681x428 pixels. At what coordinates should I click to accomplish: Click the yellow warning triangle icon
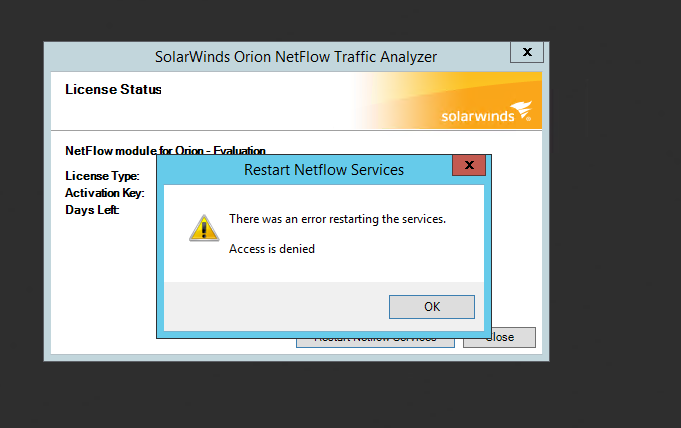(204, 228)
